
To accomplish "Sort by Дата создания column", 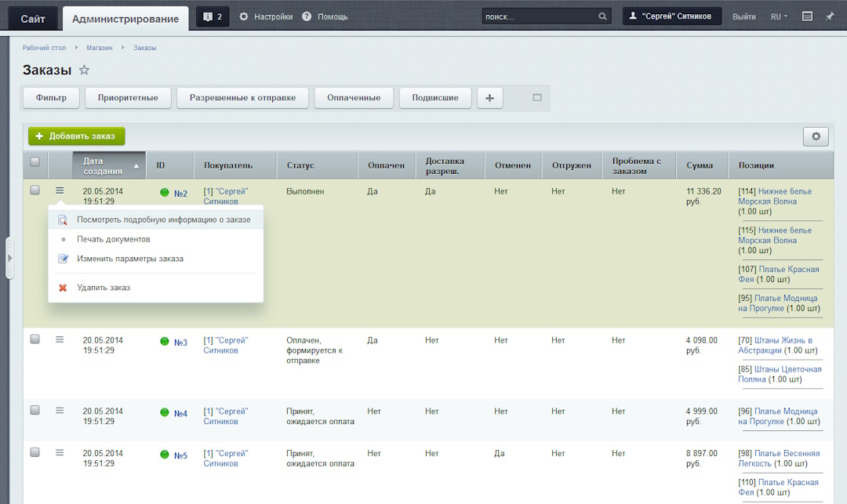I will coord(109,165).
